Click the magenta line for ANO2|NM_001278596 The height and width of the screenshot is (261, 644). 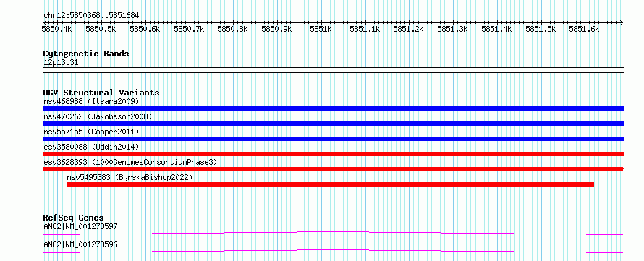(x=333, y=251)
